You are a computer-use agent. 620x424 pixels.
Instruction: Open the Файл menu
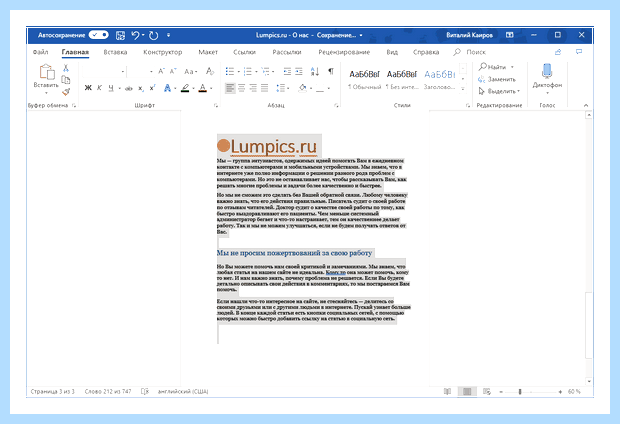tap(40, 52)
